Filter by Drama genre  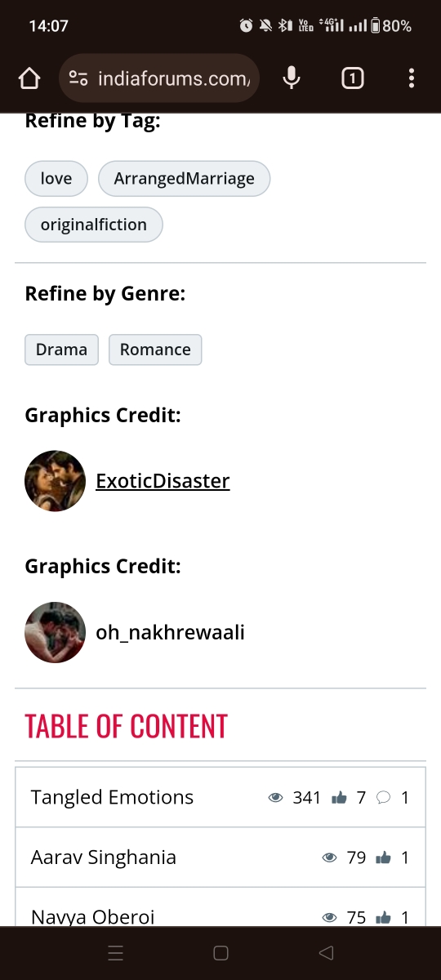point(61,350)
